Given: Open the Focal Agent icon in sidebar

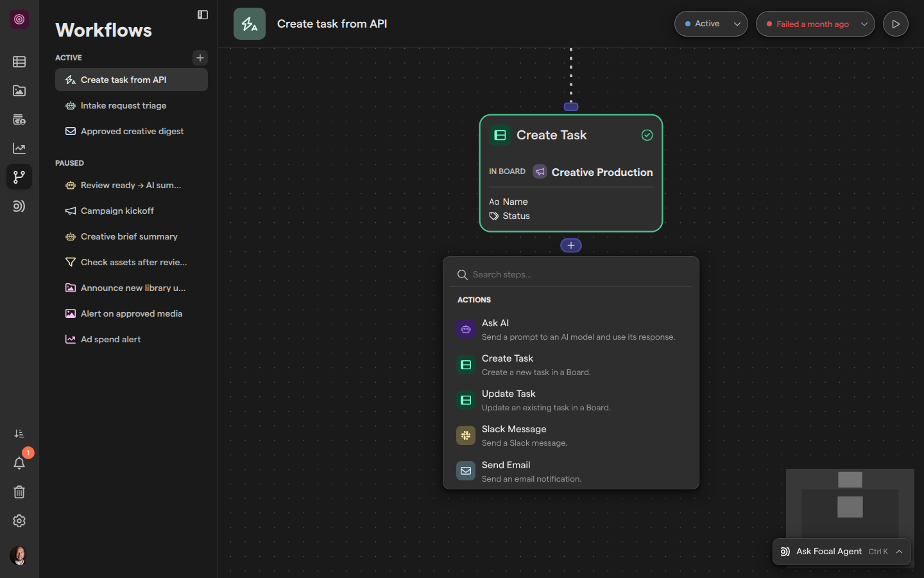Looking at the screenshot, I should point(19,206).
